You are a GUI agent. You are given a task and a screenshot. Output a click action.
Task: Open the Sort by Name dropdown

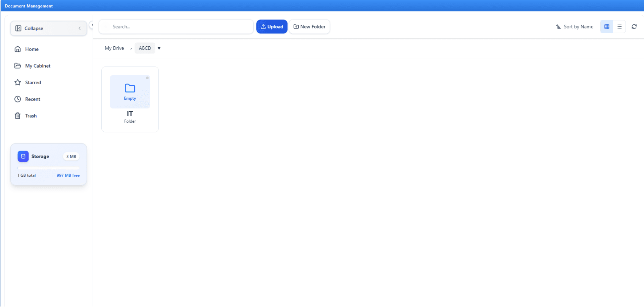(x=575, y=27)
